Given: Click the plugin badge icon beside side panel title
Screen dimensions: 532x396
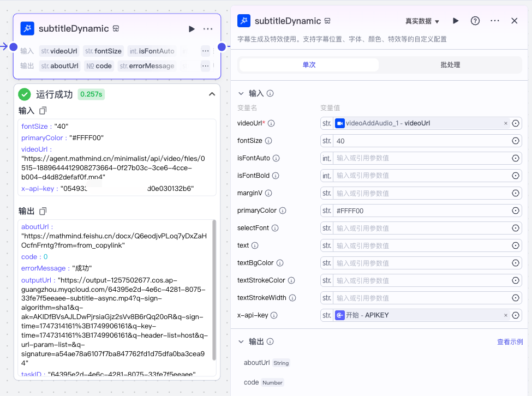Looking at the screenshot, I should pyautogui.click(x=327, y=21).
